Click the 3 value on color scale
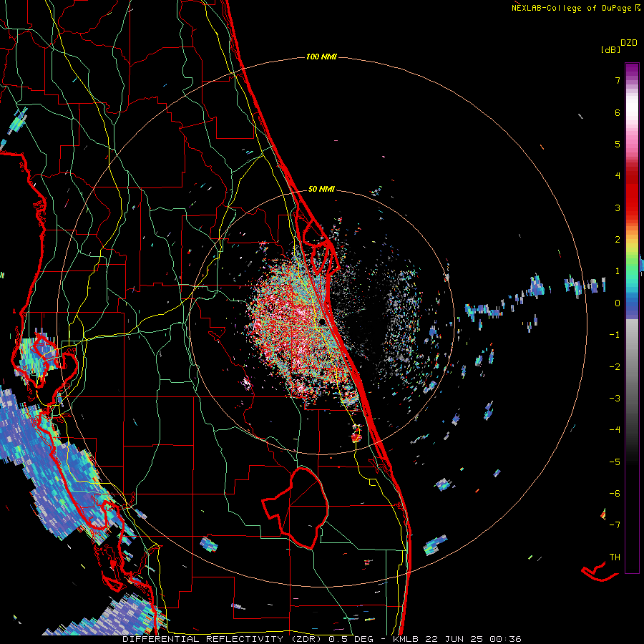644x644 pixels. 618,208
